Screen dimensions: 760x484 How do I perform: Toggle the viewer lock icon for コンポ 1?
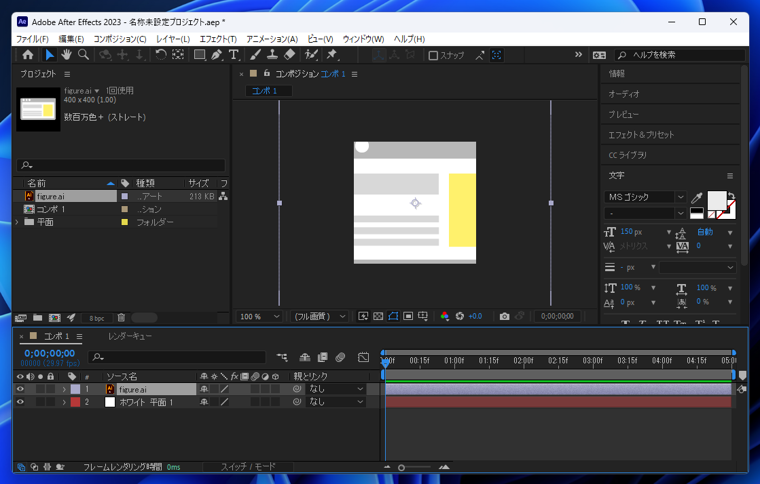point(267,73)
